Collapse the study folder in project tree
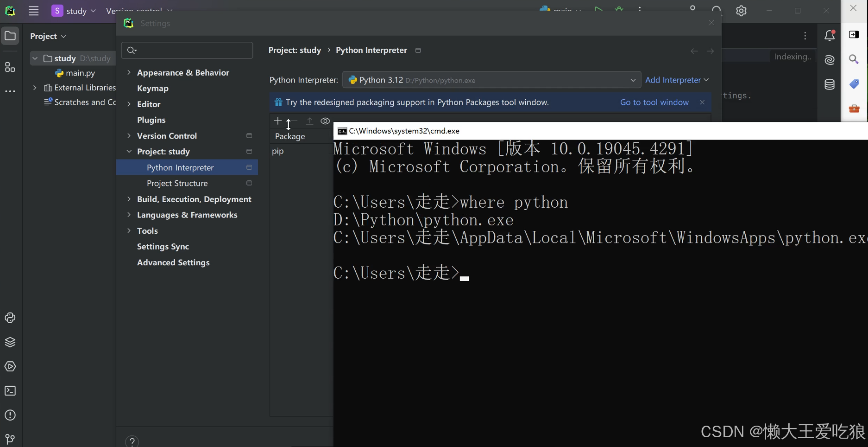868x447 pixels. 35,58
